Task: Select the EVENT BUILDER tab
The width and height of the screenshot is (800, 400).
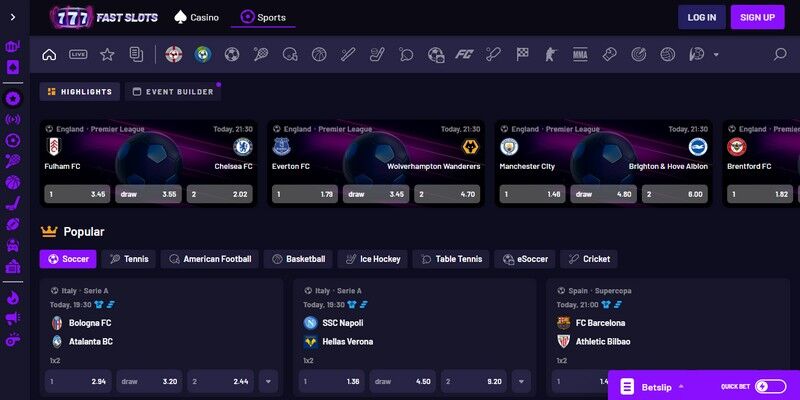Action: [x=173, y=92]
